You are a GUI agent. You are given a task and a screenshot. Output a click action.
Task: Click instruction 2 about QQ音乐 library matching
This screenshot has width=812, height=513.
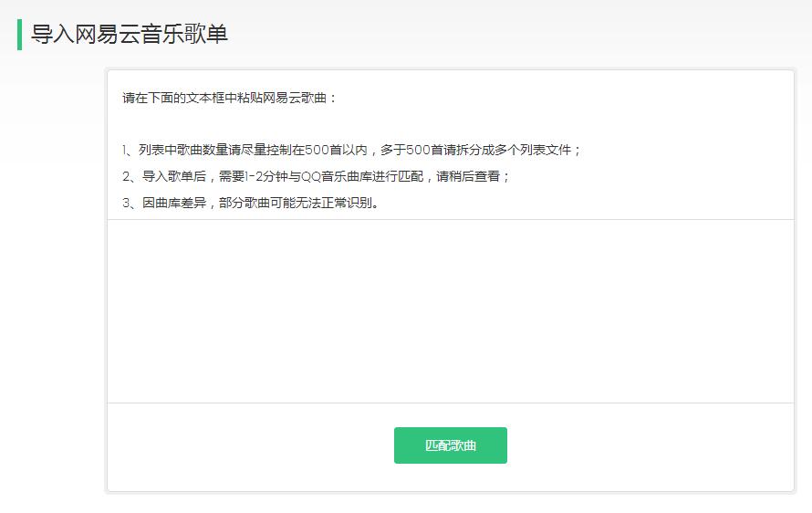(x=316, y=176)
